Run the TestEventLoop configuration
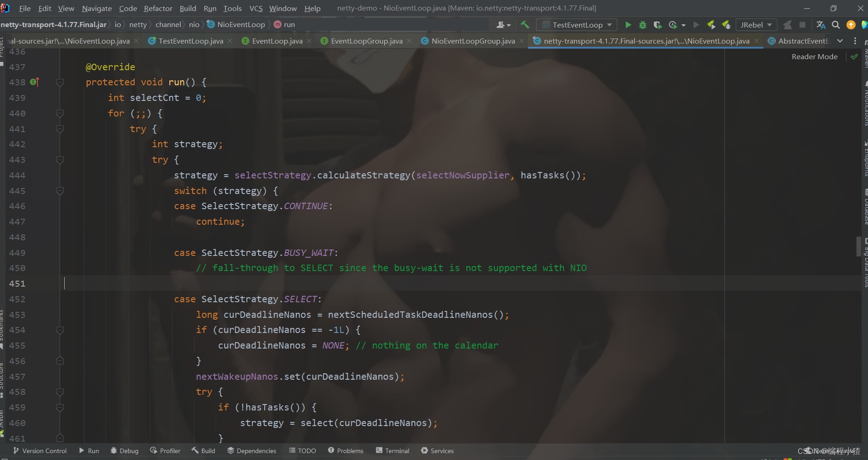868x460 pixels. pos(628,25)
